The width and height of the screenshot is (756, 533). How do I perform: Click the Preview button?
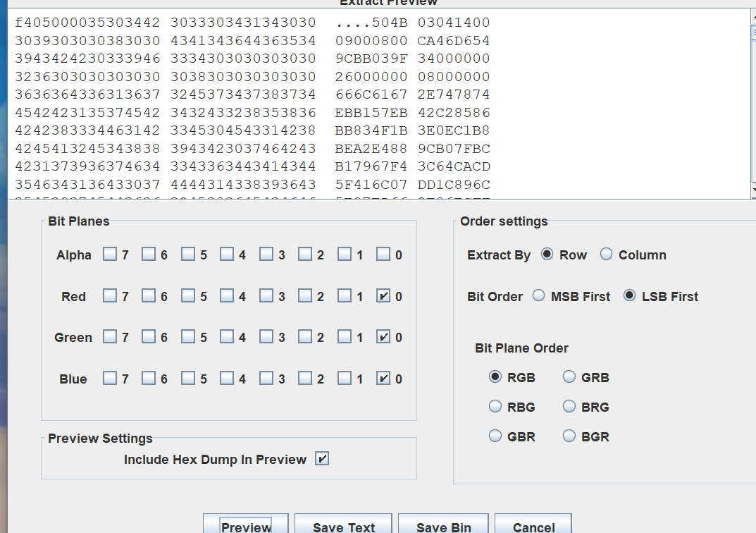(x=245, y=526)
